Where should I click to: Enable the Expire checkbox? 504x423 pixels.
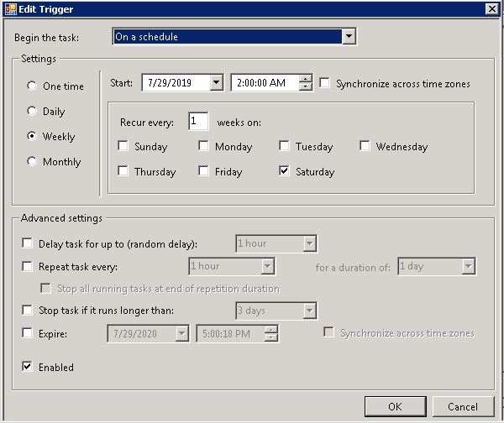(28, 332)
